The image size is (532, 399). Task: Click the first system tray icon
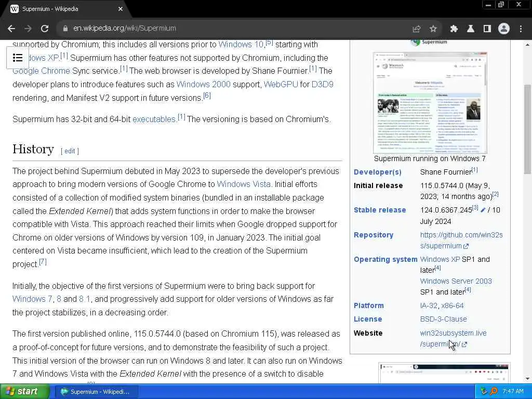click(484, 392)
